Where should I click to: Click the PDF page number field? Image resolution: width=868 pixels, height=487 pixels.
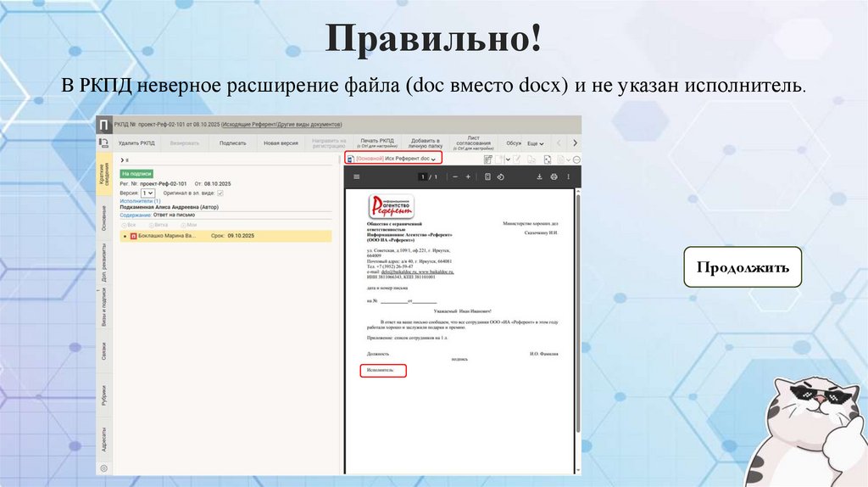pyautogui.click(x=422, y=176)
